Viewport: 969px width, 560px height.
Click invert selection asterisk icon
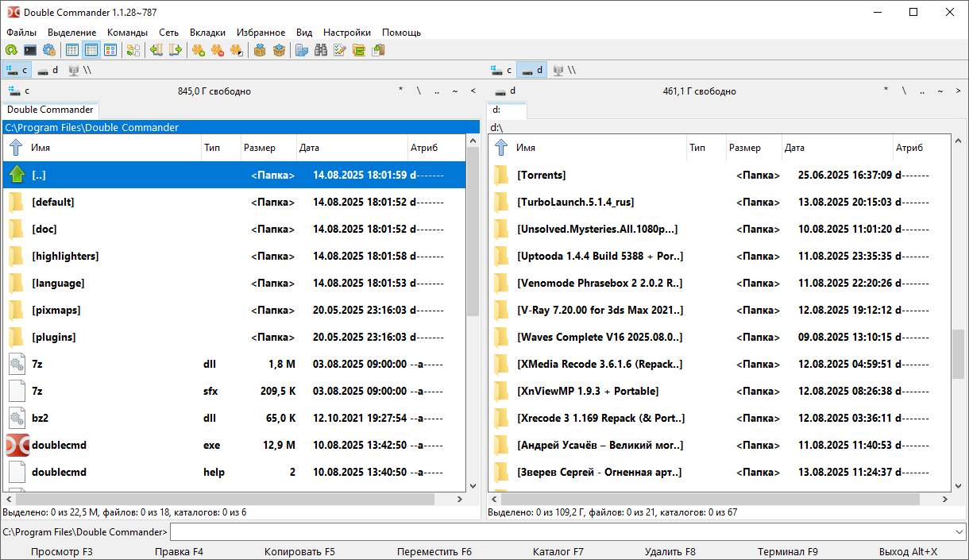click(237, 50)
